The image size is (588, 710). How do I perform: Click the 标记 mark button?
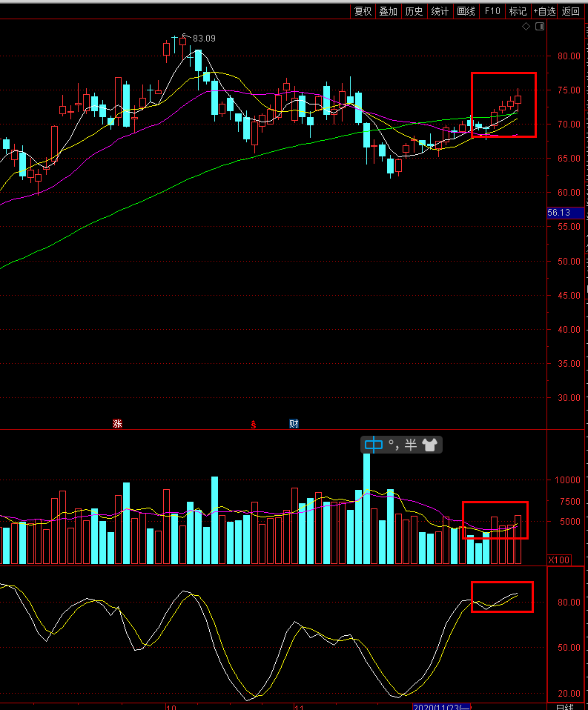[518, 11]
